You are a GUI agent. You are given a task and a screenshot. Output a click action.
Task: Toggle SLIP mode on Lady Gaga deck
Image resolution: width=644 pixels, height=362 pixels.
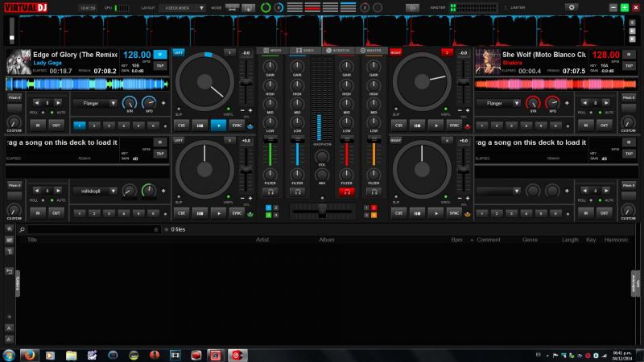click(x=179, y=109)
